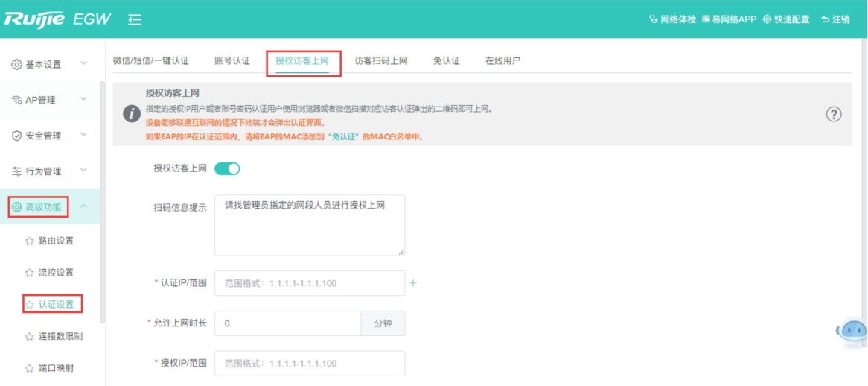The width and height of the screenshot is (868, 386).
Task: Open the blue robot assistant icon
Action: click(x=852, y=332)
